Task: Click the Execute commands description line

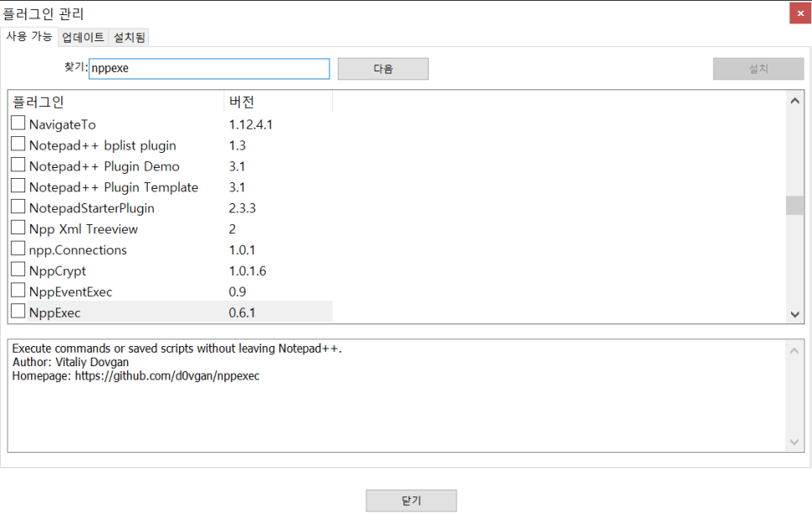Action: pos(177,349)
